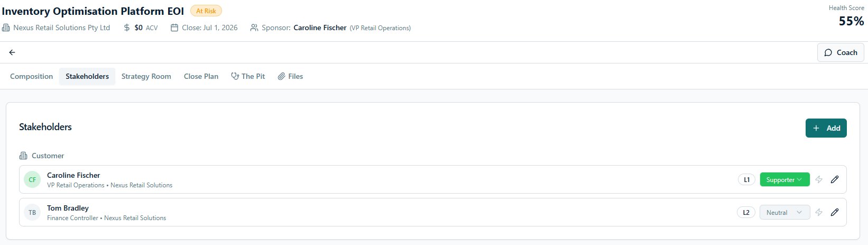Open Tom Bradley's Neutral status dropdown
This screenshot has height=245, width=868.
pyautogui.click(x=784, y=212)
